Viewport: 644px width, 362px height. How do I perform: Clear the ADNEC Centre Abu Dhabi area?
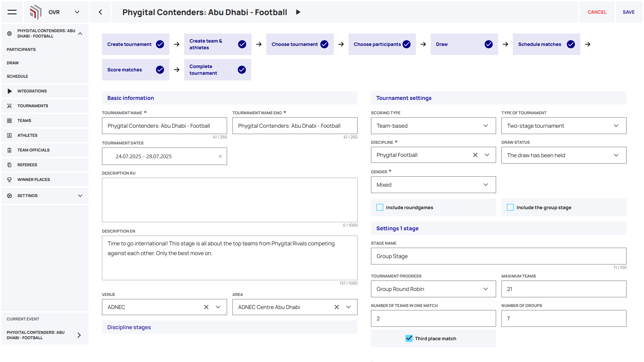pos(337,307)
